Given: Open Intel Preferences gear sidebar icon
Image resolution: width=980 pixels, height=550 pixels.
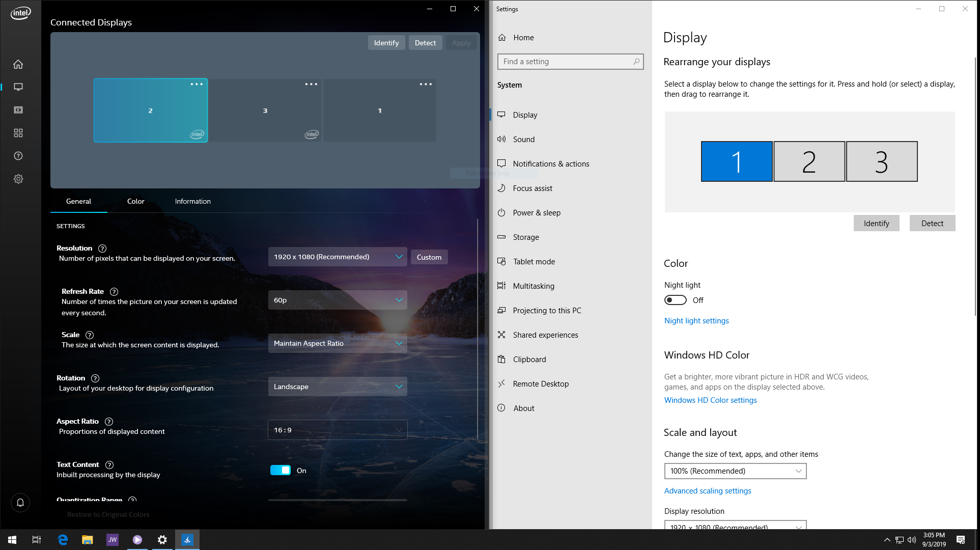Looking at the screenshot, I should pyautogui.click(x=18, y=179).
